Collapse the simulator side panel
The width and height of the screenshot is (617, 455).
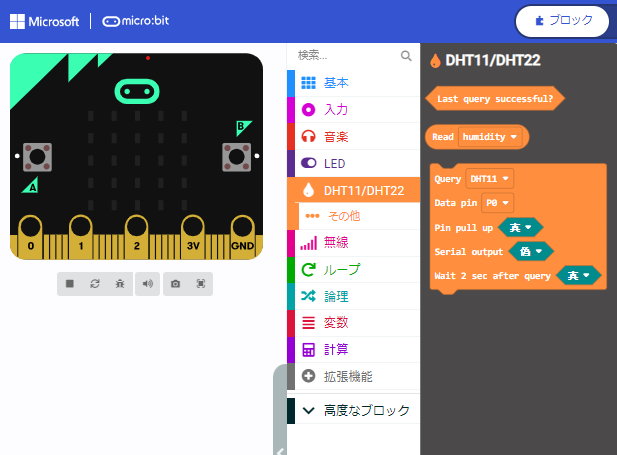(x=280, y=409)
